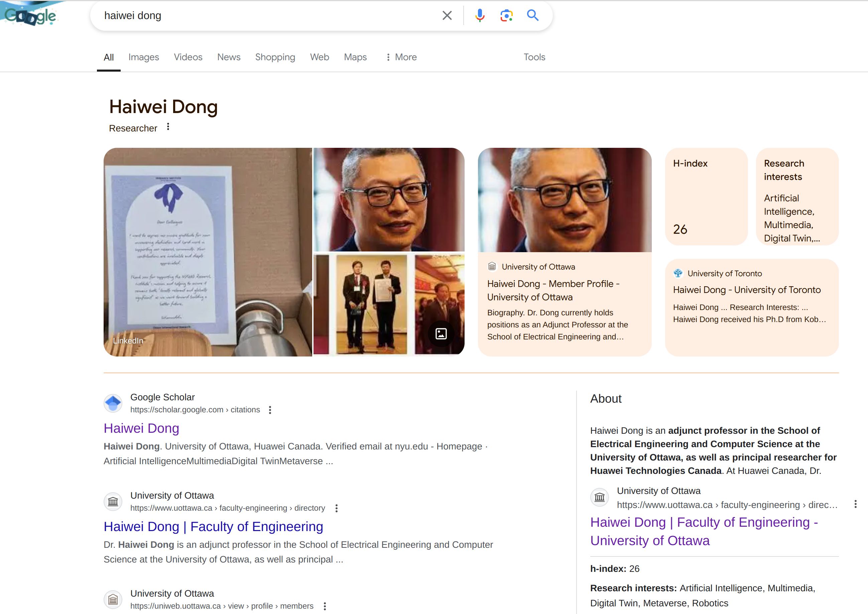Click University of Ottawa card building icon
Screen dimensions: 868x614
[492, 267]
